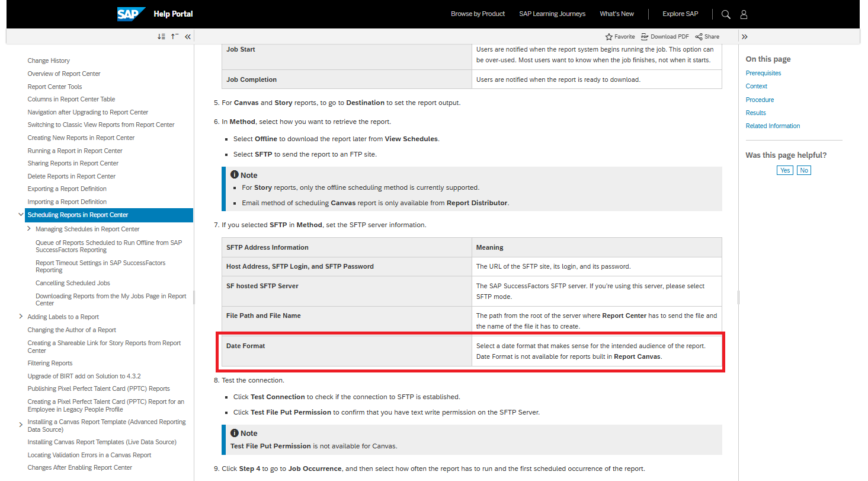The image size is (868, 481).
Task: Open Queue of Reports Scheduled to Run Offline
Action: [109, 246]
